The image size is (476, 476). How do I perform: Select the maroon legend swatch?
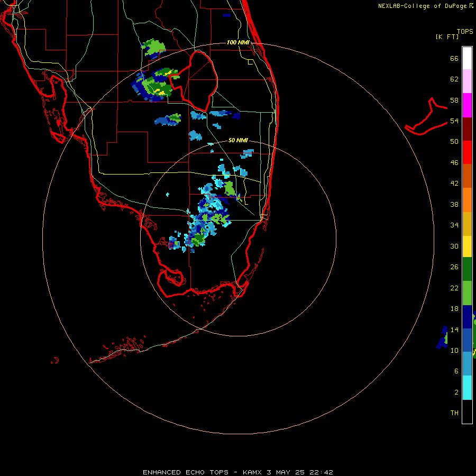(467, 129)
